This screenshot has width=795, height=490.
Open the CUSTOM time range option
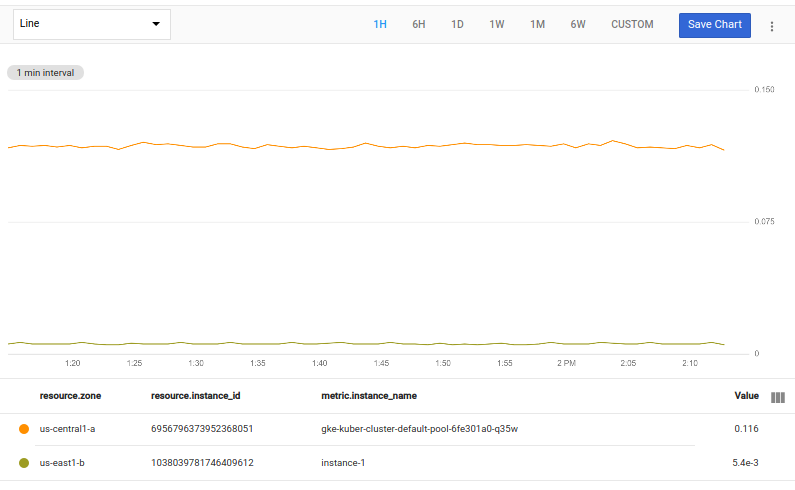(632, 25)
